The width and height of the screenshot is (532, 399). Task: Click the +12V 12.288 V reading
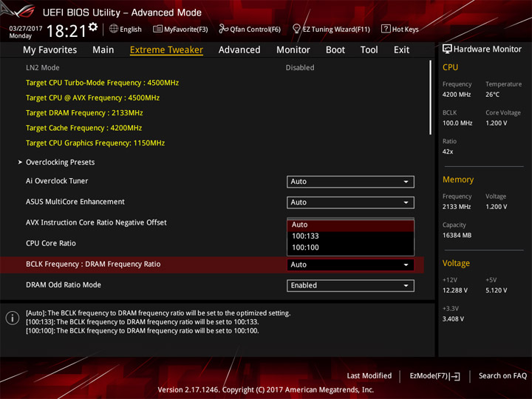pos(454,290)
